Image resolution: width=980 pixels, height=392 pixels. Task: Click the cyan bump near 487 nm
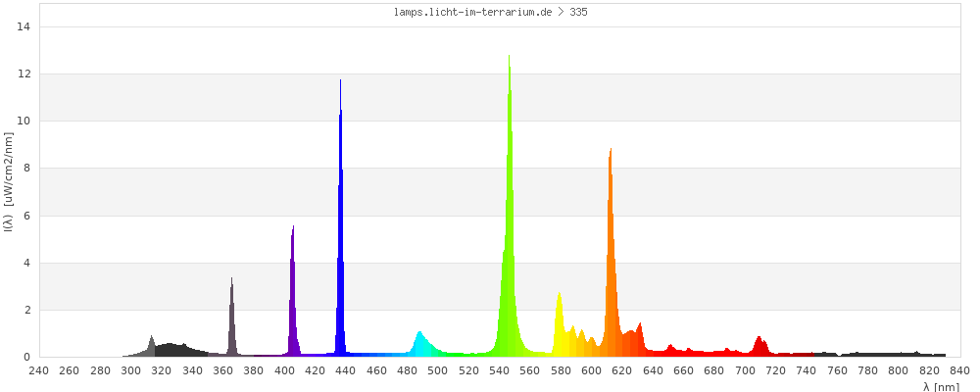tap(419, 344)
